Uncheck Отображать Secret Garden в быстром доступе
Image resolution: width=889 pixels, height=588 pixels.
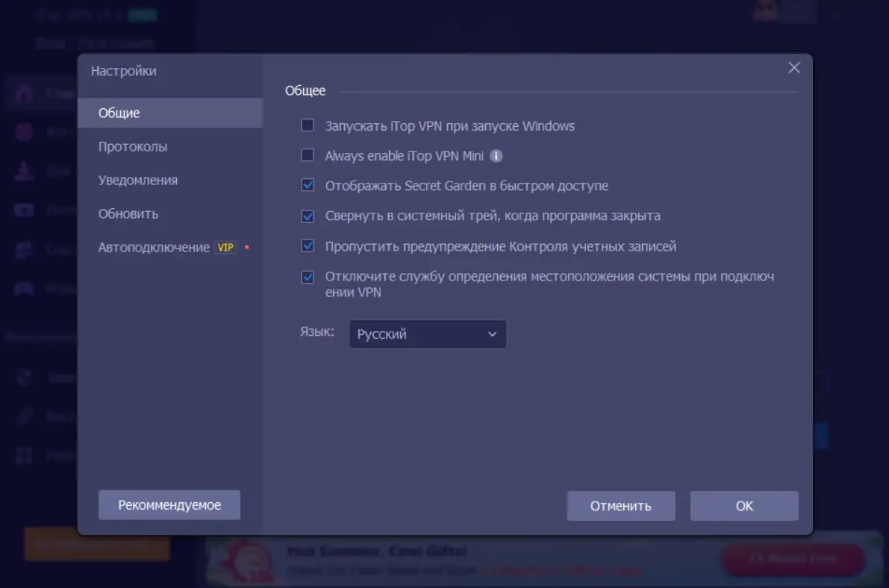[x=308, y=185]
